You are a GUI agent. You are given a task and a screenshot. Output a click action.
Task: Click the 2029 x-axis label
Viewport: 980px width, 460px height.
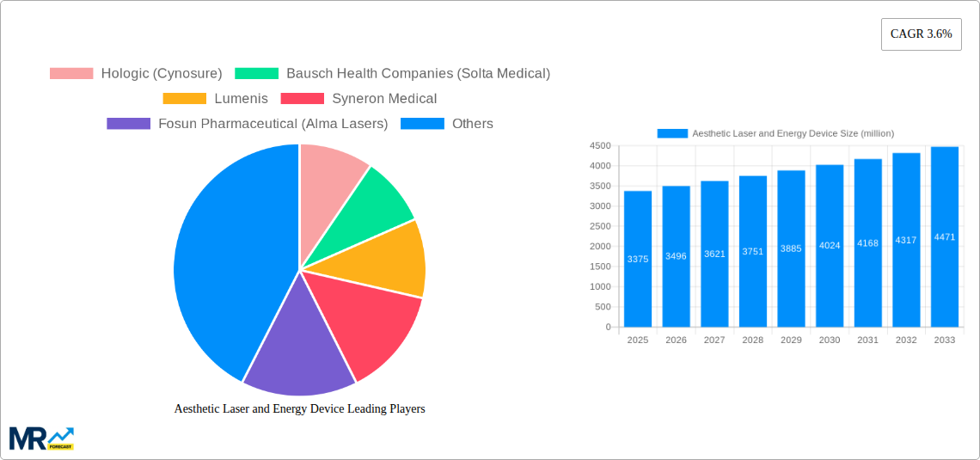coord(791,340)
